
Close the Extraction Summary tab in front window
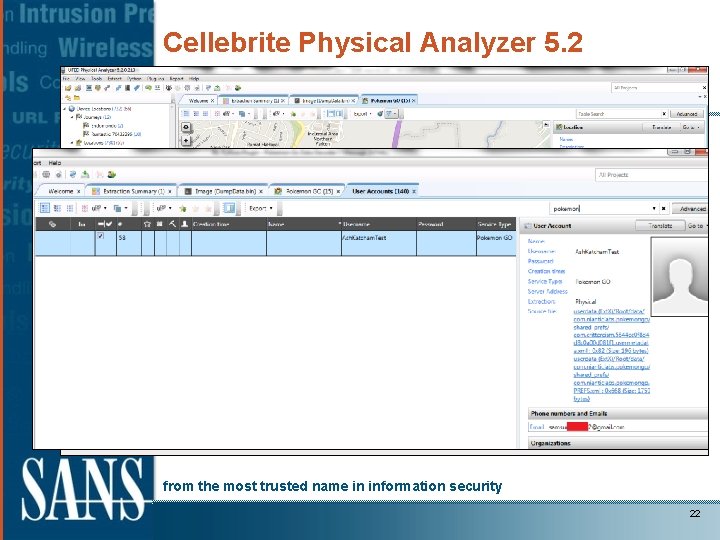click(170, 191)
